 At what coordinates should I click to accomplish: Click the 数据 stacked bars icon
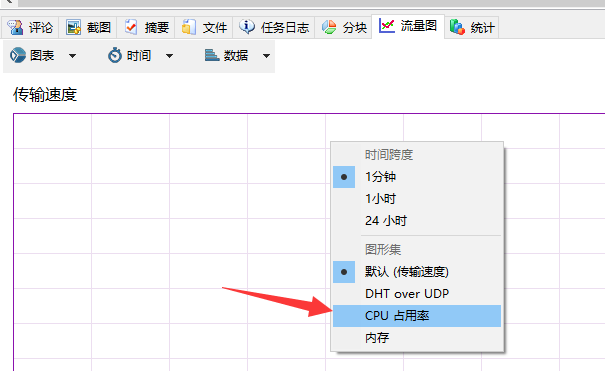point(211,55)
